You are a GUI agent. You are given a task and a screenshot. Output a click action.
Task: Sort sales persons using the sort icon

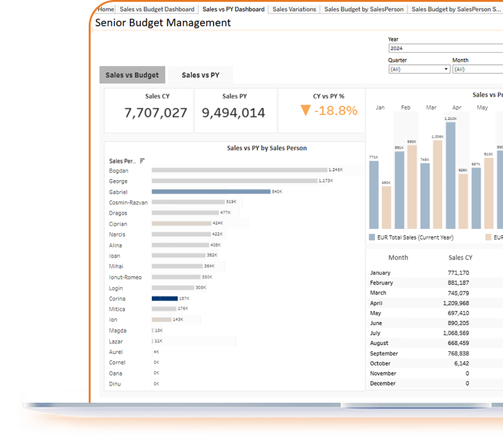click(142, 160)
